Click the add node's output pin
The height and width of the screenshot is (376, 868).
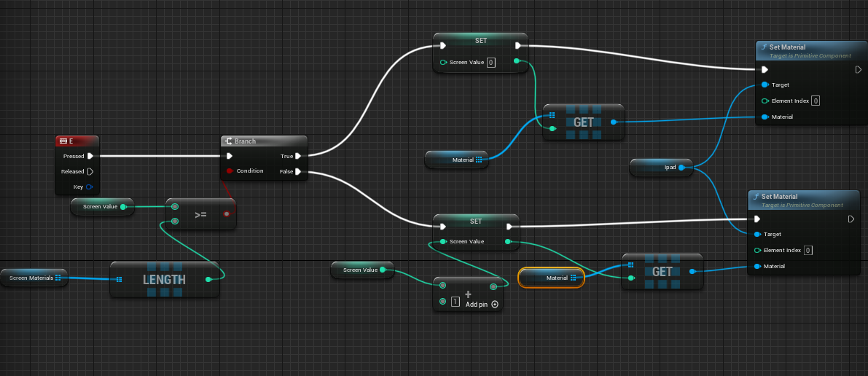[493, 286]
